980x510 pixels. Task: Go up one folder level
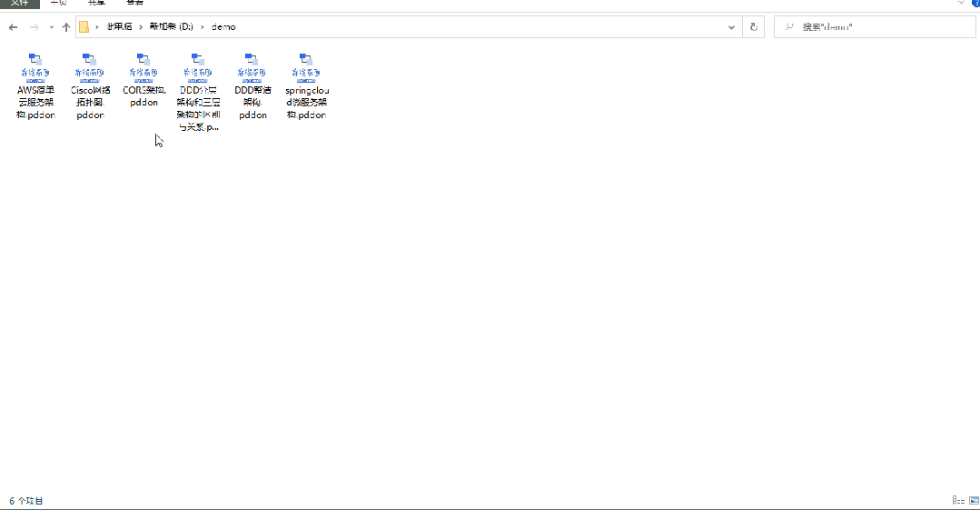(66, 27)
